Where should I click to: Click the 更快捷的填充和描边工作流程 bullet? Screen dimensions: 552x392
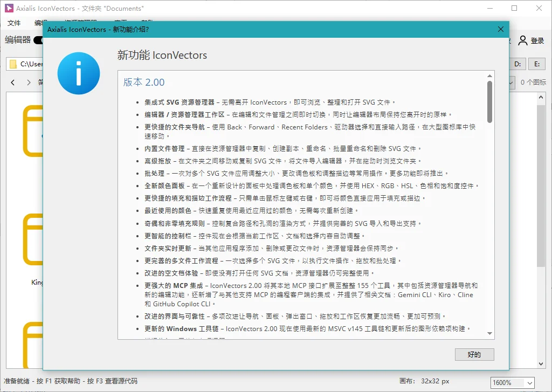point(285,198)
